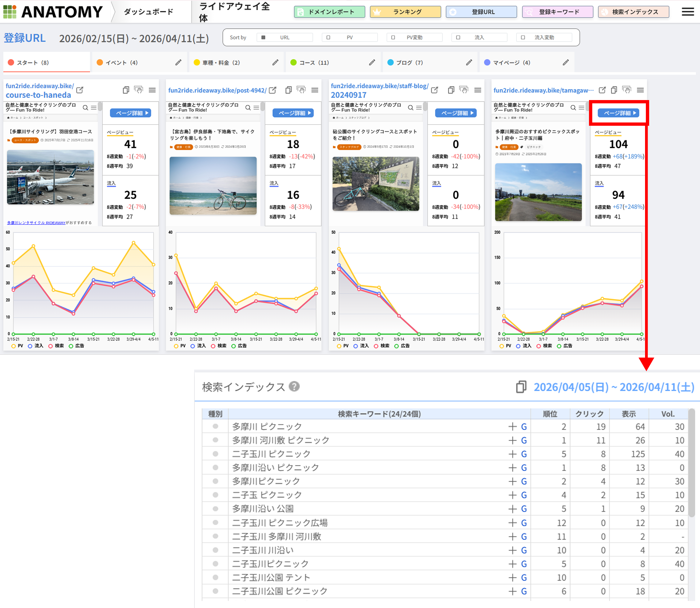Edit the イベント category with the pencil icon

pyautogui.click(x=179, y=62)
